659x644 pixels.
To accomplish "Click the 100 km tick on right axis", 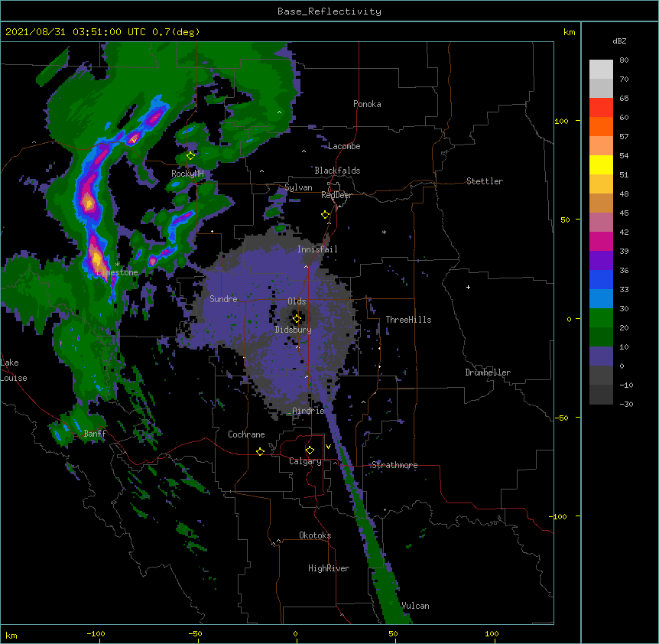I will pyautogui.click(x=561, y=121).
